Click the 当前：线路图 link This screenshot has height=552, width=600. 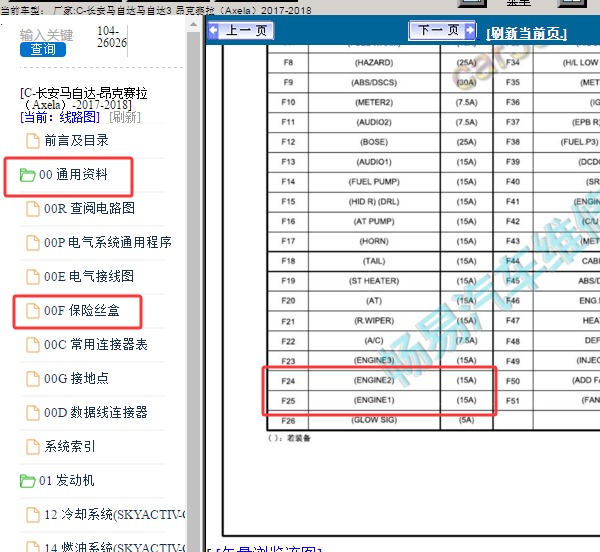tap(60, 117)
